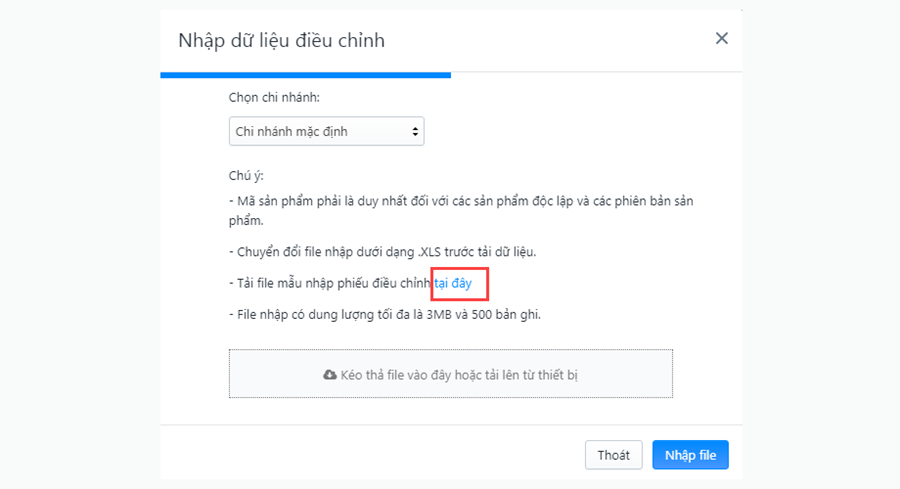Open file picker via the dashed drop zone

[451, 374]
